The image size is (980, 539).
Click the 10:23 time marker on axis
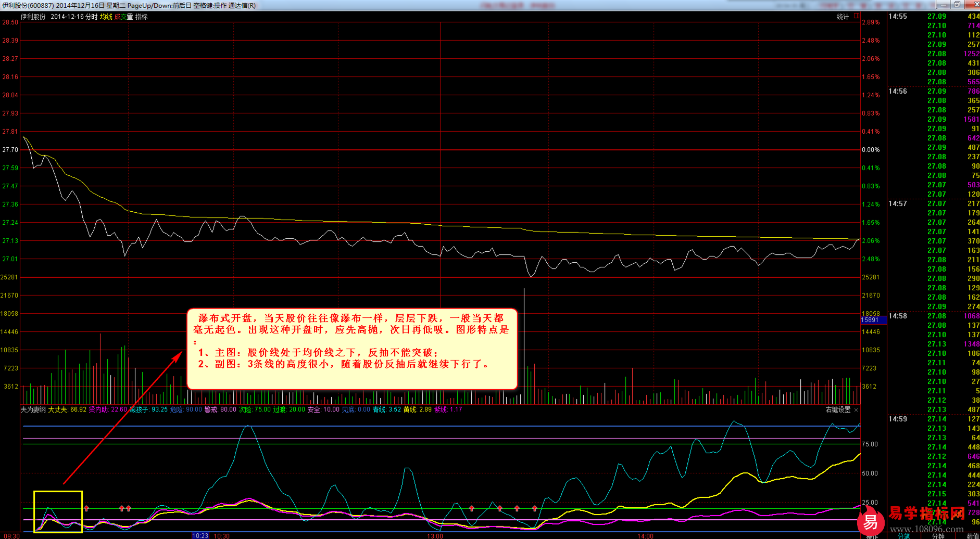(200, 535)
